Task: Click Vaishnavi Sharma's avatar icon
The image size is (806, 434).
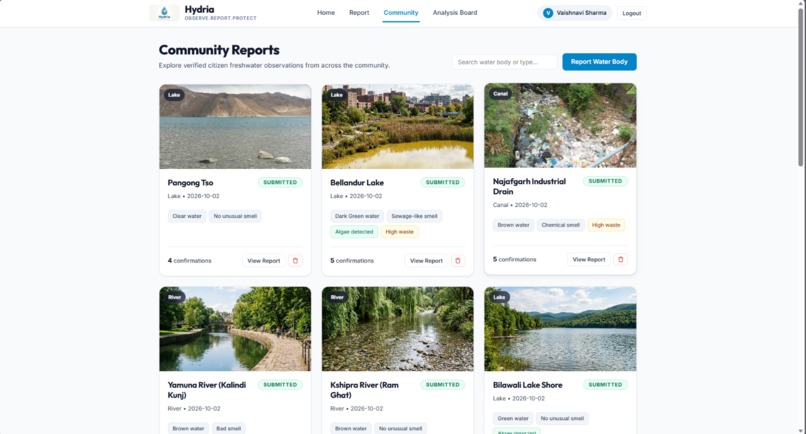Action: (x=548, y=13)
